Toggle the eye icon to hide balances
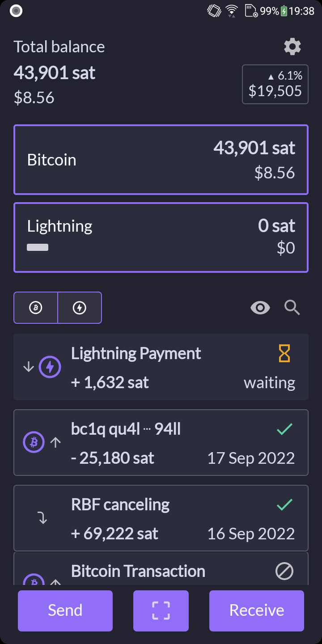The width and height of the screenshot is (322, 644). [x=260, y=308]
